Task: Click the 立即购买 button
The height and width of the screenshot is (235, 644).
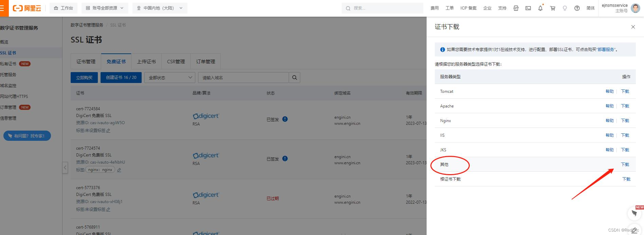Action: click(84, 78)
